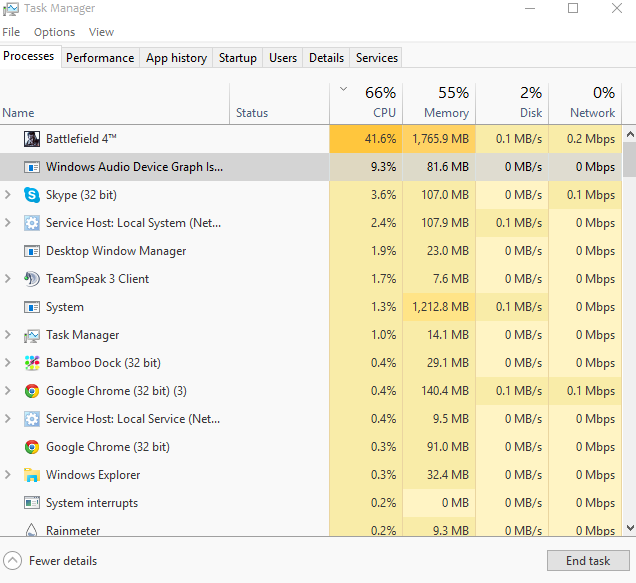636x583 pixels.
Task: Sort by the Status column header
Action: (279, 103)
